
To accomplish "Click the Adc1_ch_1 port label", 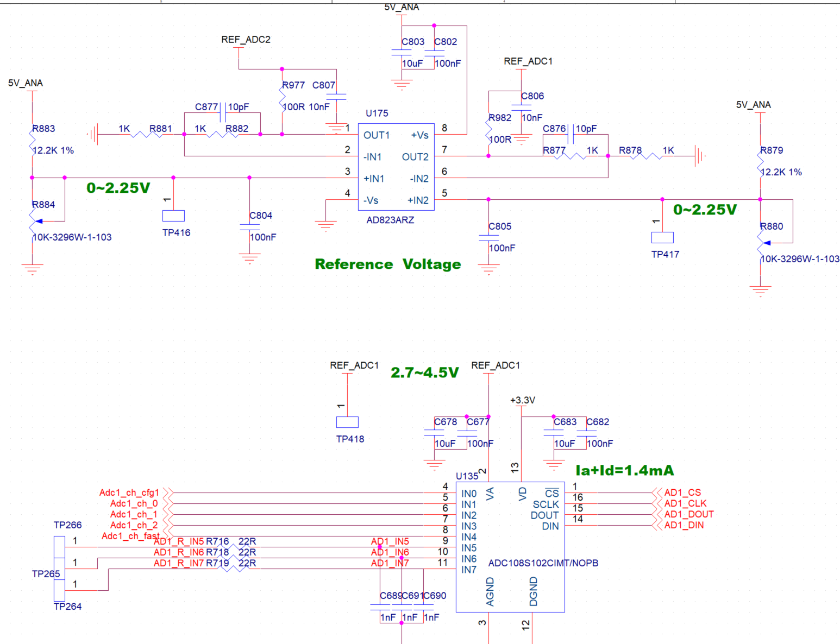I will [x=134, y=514].
